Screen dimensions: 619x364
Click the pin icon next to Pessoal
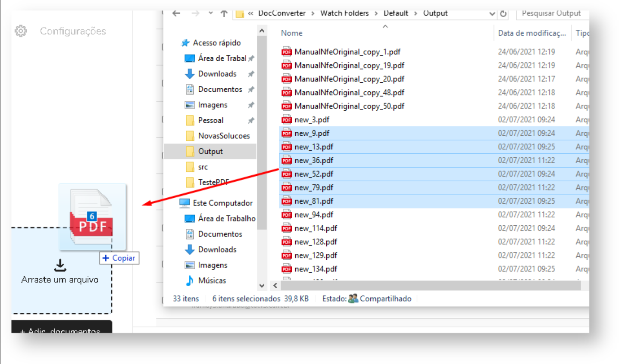pos(251,121)
